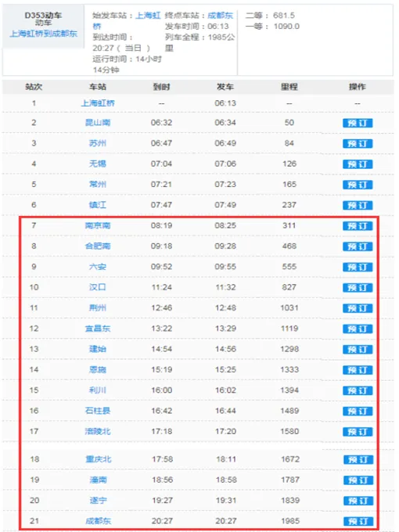Open the 无锡 station link
Screen dimensions: 399x532
tap(98, 164)
